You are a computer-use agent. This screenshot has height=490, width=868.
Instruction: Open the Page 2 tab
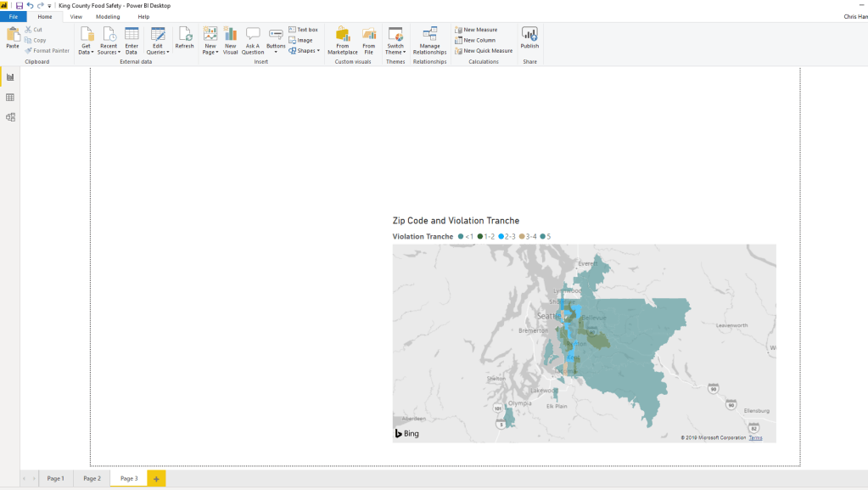coord(92,478)
